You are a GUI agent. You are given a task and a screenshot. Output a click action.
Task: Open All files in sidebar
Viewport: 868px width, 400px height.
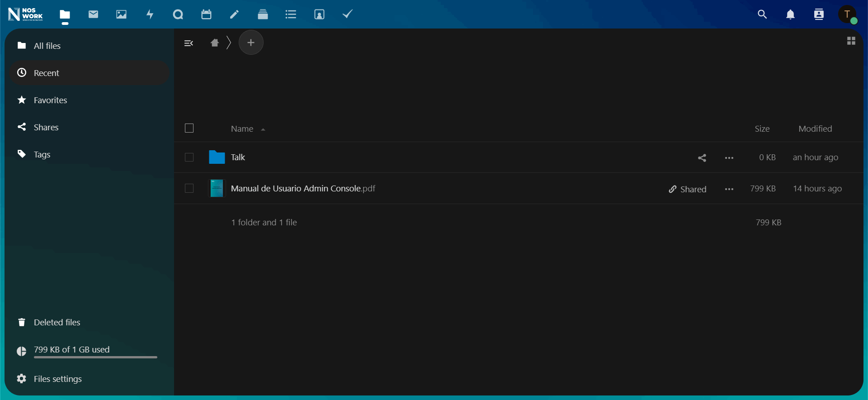pyautogui.click(x=89, y=46)
